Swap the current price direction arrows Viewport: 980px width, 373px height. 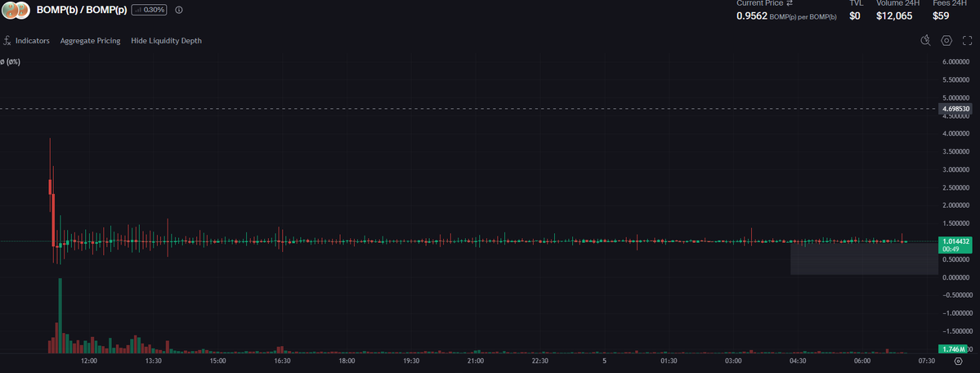[790, 3]
